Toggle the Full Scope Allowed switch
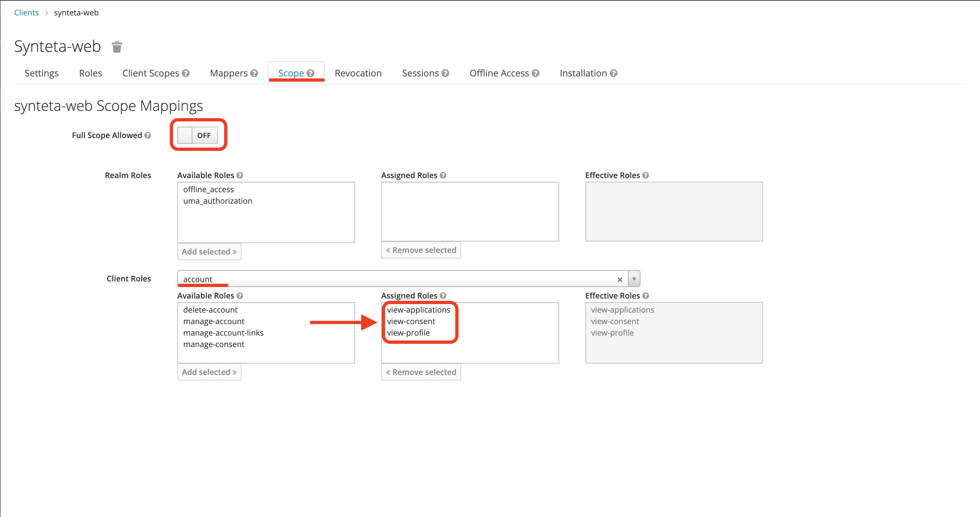Screen dimensions: 980x517 click(x=197, y=135)
